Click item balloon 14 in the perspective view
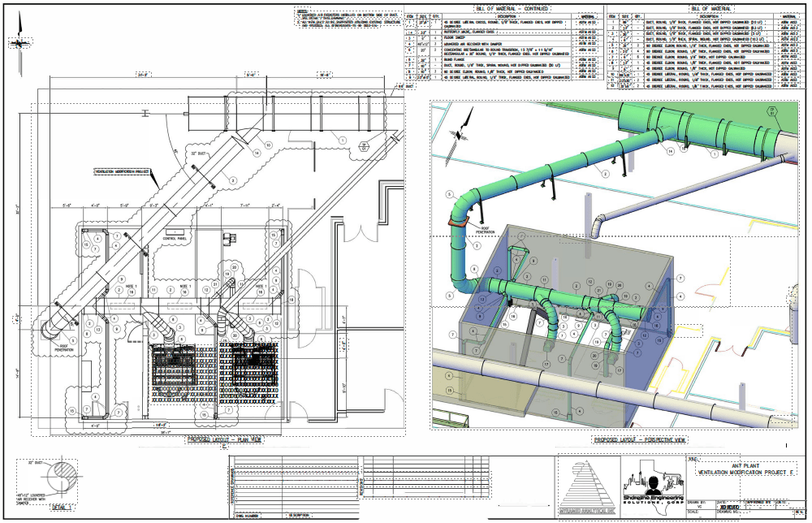 click(x=671, y=151)
